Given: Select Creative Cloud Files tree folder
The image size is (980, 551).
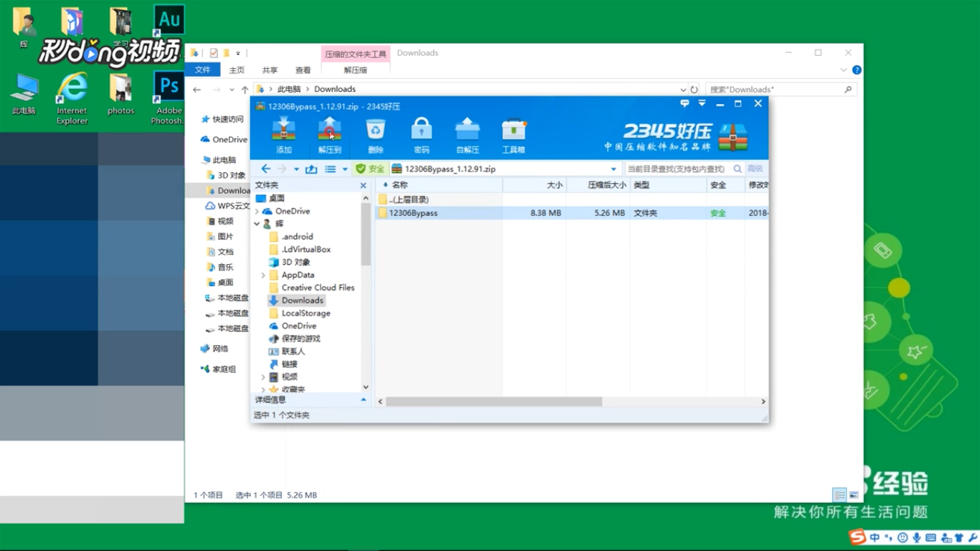Looking at the screenshot, I should (x=311, y=288).
